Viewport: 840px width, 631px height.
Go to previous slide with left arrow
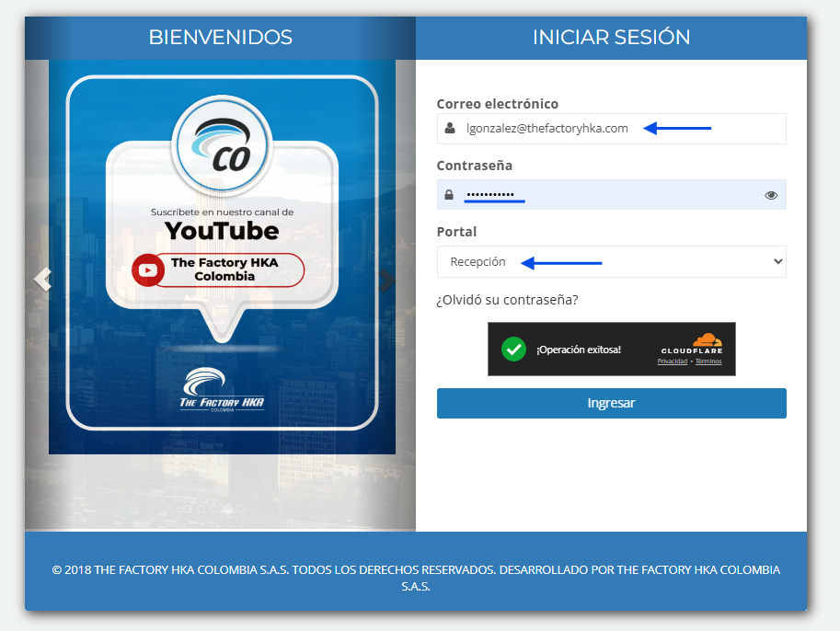pos(41,279)
